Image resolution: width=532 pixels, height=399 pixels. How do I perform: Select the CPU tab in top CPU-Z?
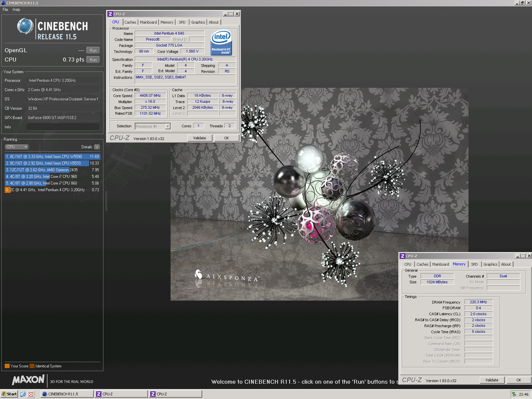[x=115, y=22]
